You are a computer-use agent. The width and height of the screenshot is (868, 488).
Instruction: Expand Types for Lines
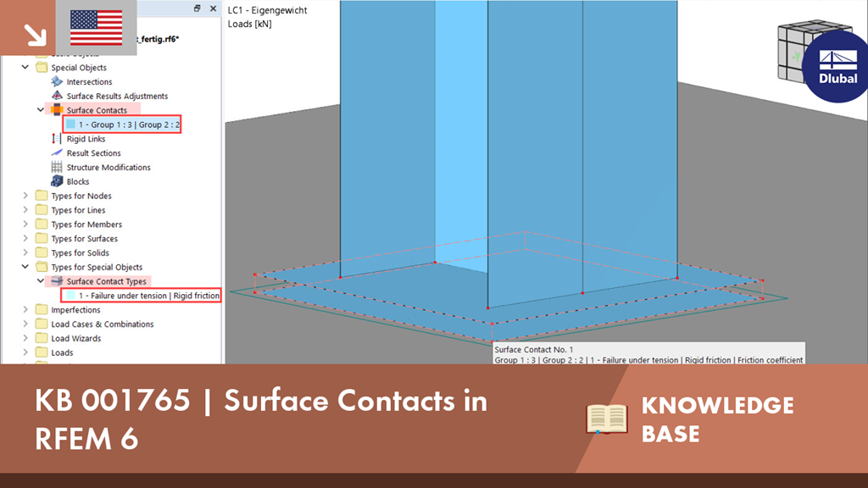[25, 210]
